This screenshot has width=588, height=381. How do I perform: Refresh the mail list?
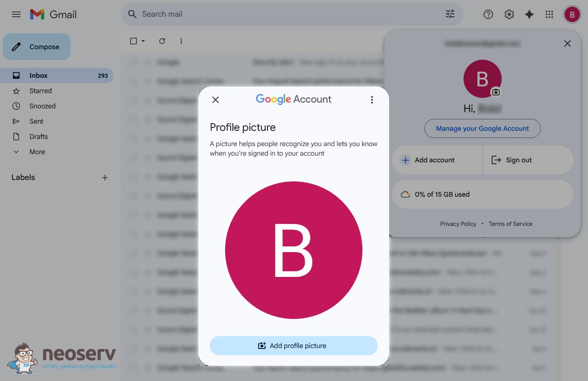coord(162,41)
